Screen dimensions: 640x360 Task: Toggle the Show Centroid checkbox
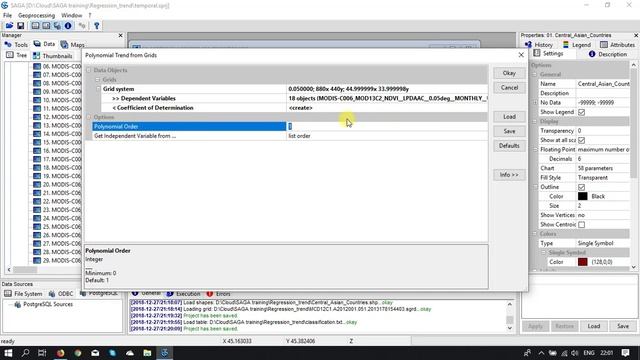(581, 224)
